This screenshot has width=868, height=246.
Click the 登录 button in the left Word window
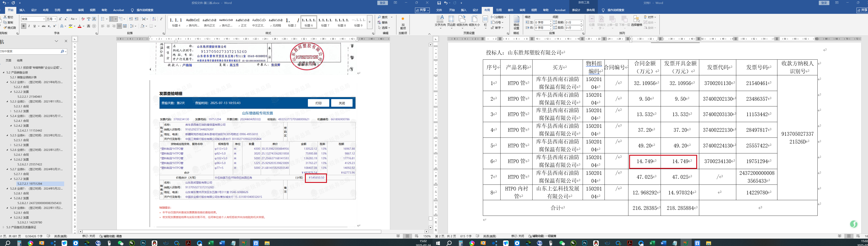pyautogui.click(x=382, y=3)
